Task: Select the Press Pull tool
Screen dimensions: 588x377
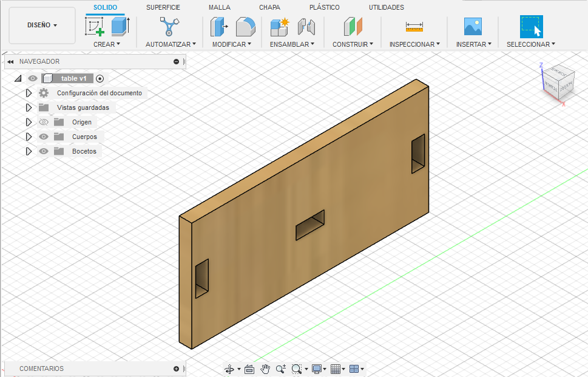Action: coord(220,27)
